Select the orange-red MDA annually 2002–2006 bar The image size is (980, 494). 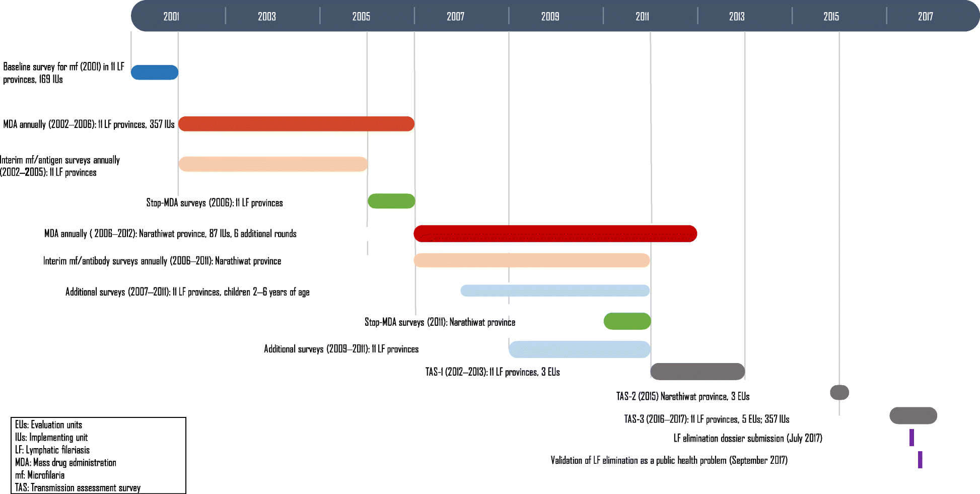coord(297,124)
